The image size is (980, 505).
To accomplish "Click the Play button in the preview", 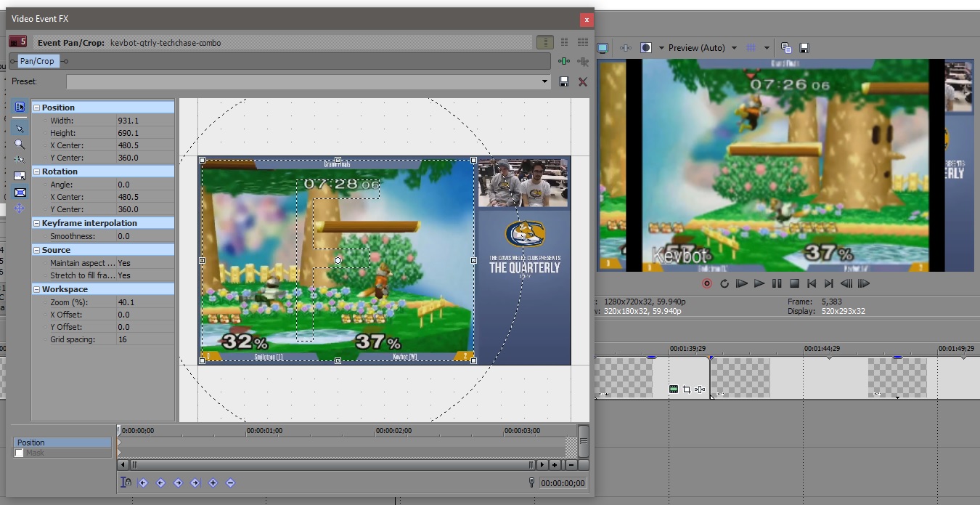I will click(759, 283).
